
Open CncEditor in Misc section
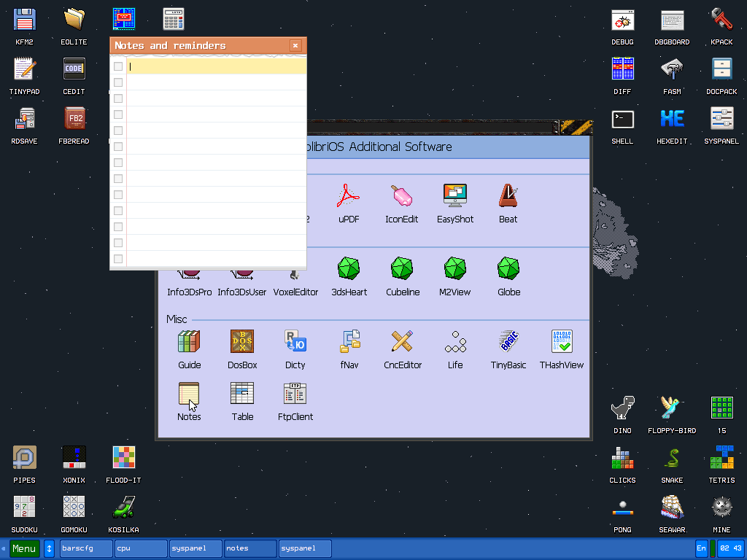pos(402,341)
